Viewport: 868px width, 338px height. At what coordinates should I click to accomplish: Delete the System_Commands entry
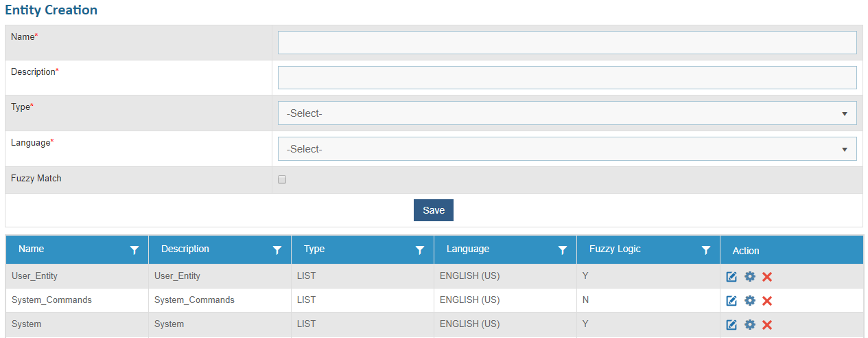pyautogui.click(x=767, y=301)
